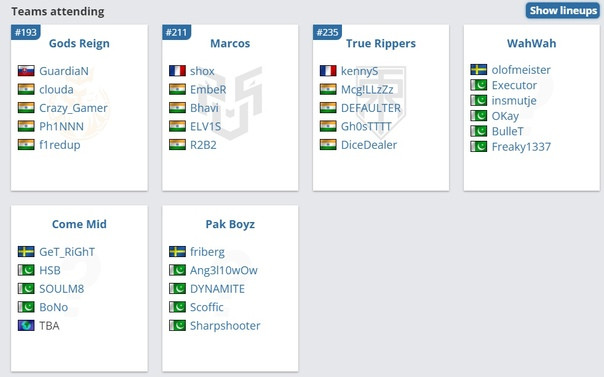Click the France flag beside kennyS
604x377 pixels.
(x=328, y=71)
